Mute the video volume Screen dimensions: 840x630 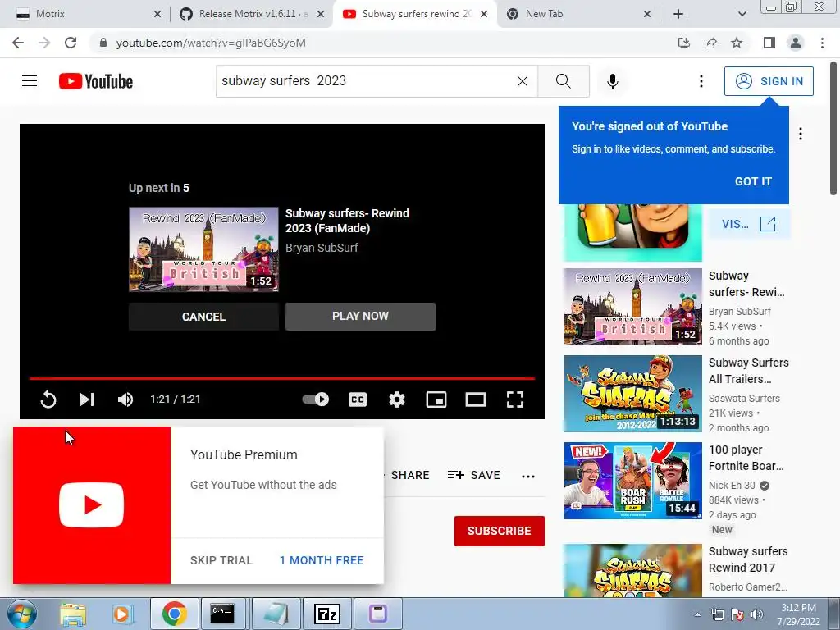tap(126, 399)
